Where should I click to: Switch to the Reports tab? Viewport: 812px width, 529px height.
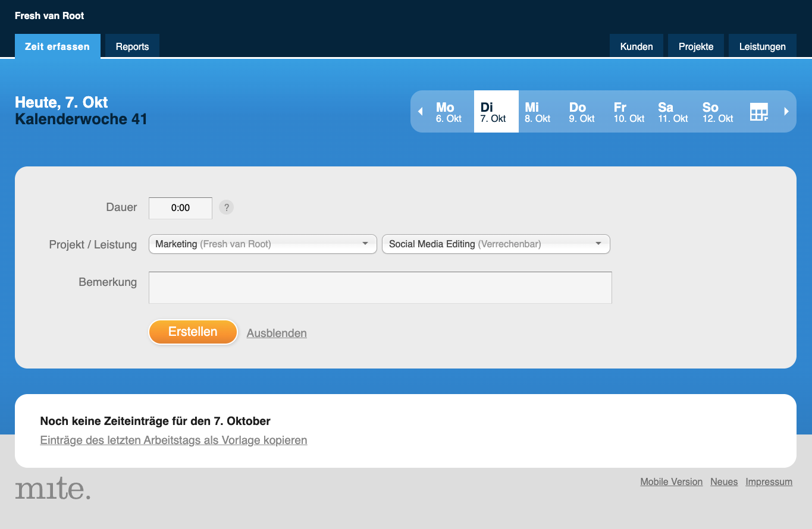pyautogui.click(x=132, y=46)
